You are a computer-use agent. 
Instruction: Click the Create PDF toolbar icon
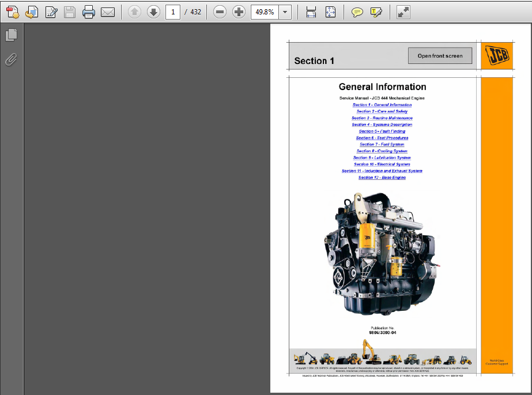13,12
